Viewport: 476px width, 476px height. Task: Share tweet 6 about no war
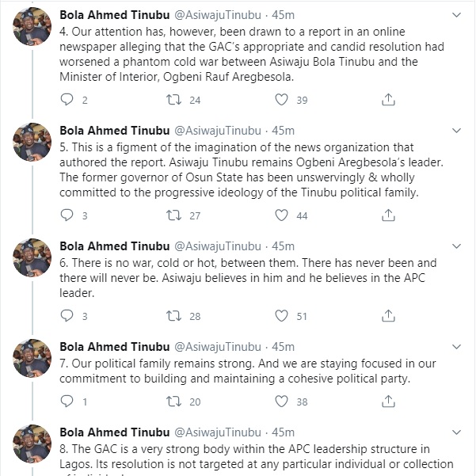[388, 316]
